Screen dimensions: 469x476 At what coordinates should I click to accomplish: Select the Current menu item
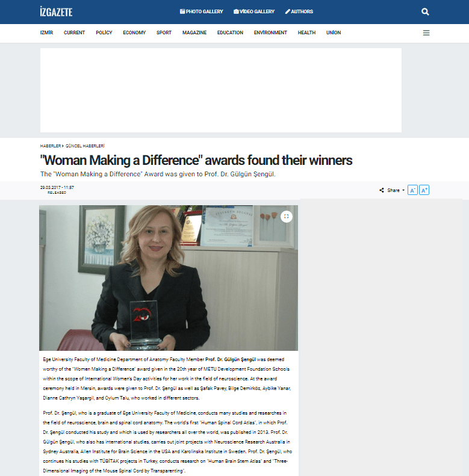[x=74, y=32]
